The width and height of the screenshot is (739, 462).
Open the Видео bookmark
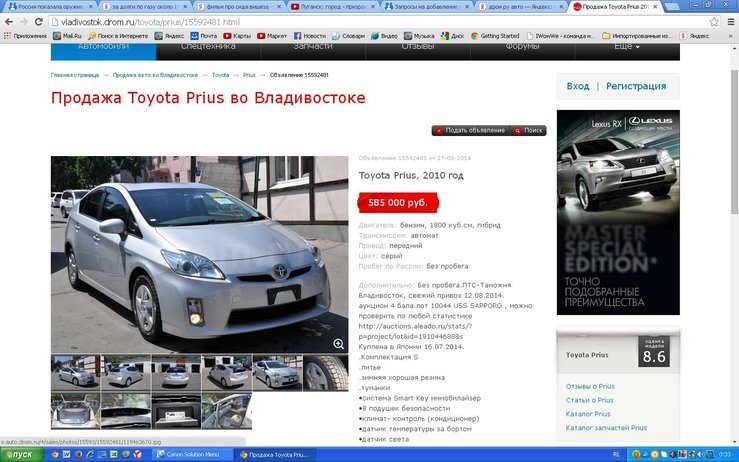(384, 35)
